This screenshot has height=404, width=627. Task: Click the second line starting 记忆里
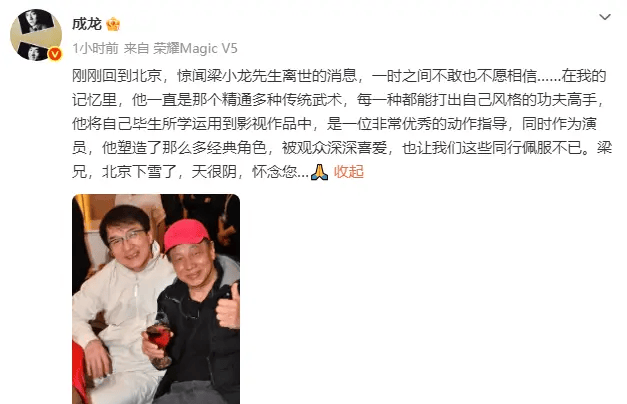(338, 100)
